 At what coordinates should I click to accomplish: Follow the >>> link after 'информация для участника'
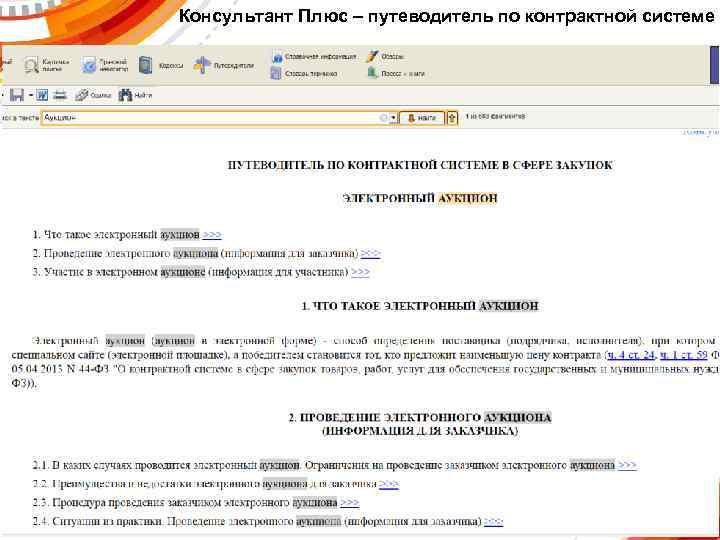tap(360, 272)
